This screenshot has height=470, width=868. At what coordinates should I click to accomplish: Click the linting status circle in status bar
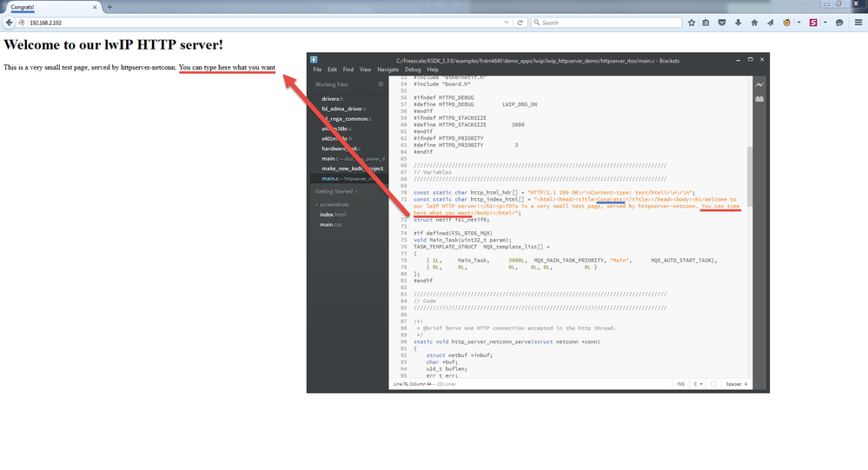coord(713,384)
